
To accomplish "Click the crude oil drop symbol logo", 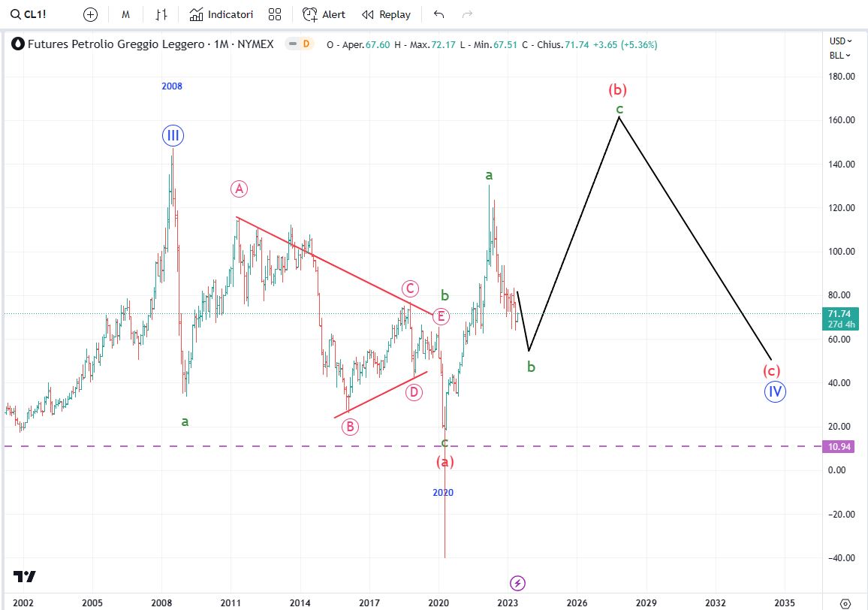I will pos(18,44).
